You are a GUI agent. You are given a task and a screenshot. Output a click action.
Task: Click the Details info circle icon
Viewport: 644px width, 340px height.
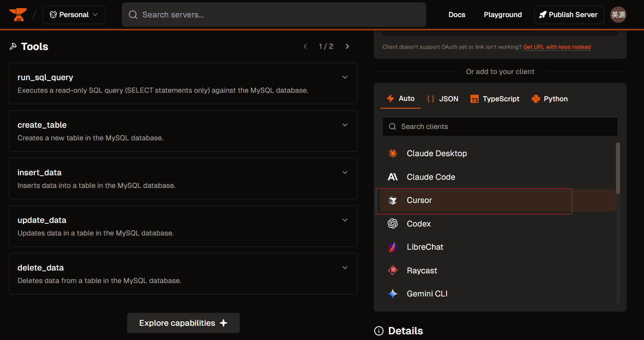379,331
